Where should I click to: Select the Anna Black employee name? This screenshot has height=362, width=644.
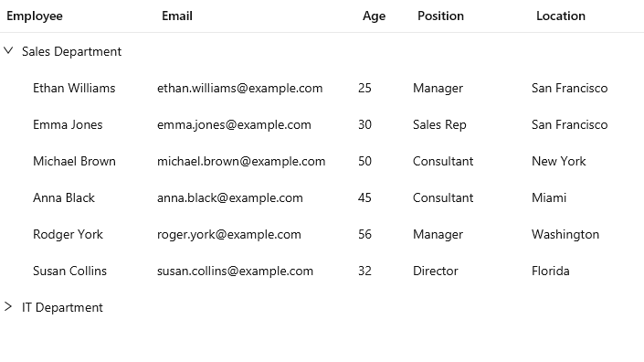pos(64,197)
